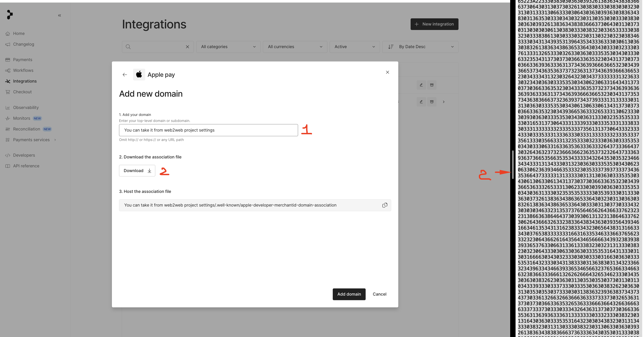The height and width of the screenshot is (337, 644).
Task: Close the Apple pay dialog
Action: [x=388, y=72]
